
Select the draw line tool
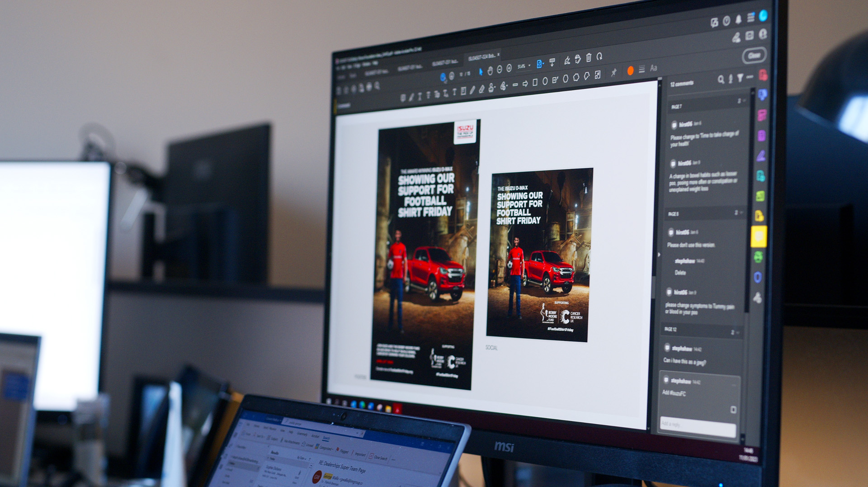[x=515, y=85]
